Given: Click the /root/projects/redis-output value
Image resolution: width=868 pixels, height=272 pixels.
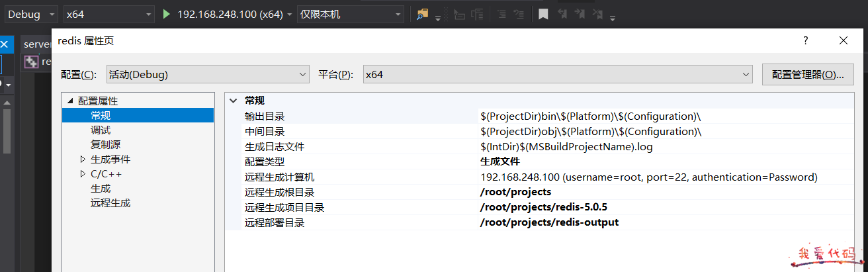Looking at the screenshot, I should click(549, 222).
